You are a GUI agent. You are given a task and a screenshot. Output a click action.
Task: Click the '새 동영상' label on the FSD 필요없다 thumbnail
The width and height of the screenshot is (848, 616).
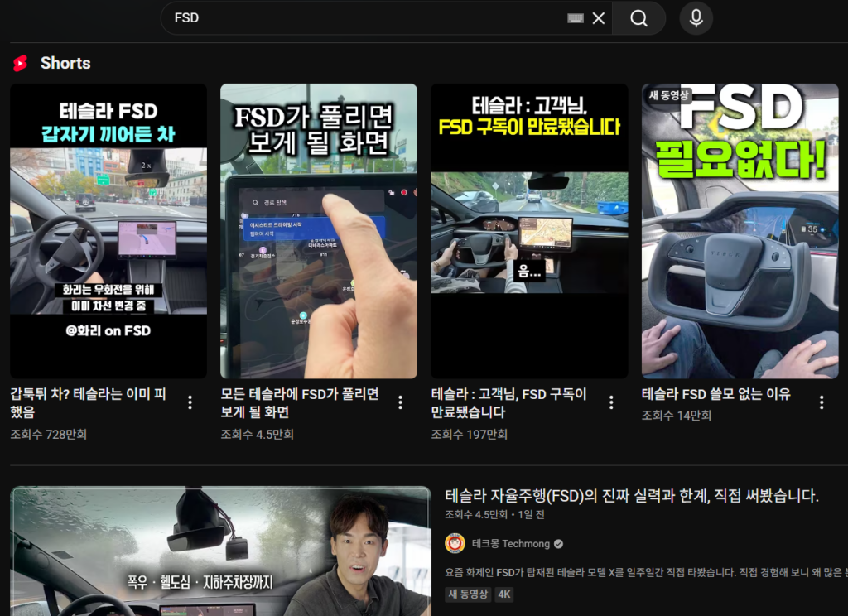click(669, 96)
